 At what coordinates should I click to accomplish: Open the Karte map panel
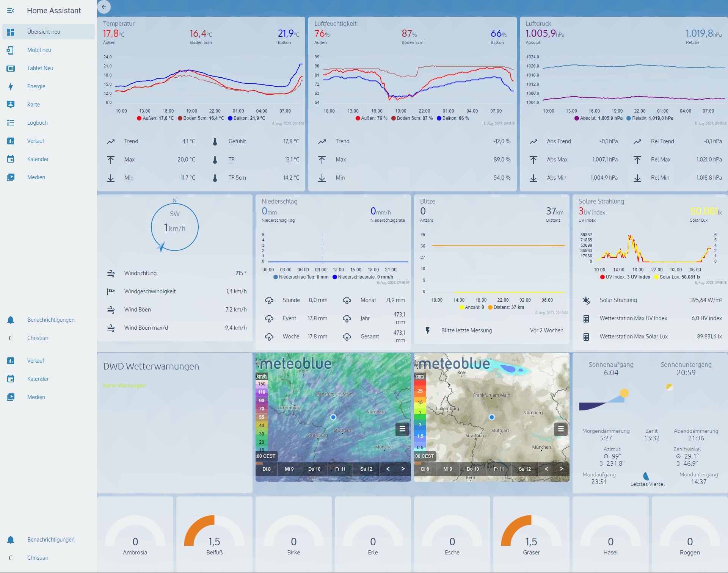(x=49, y=105)
